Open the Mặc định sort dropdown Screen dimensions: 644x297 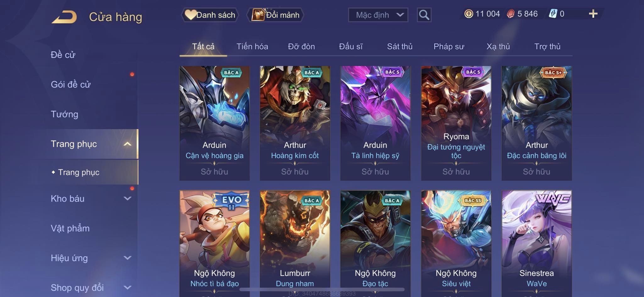tap(378, 15)
